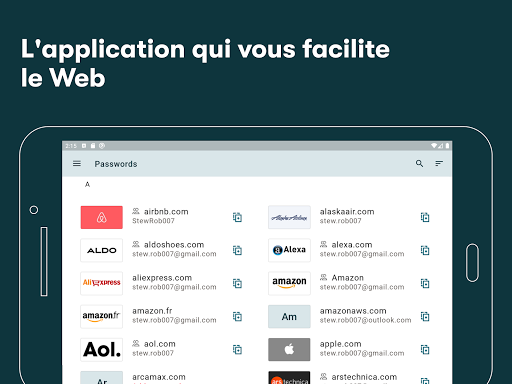This screenshot has height=384, width=512.
Task: Tap the shared-users icon beside alexa.com
Action: click(x=323, y=244)
